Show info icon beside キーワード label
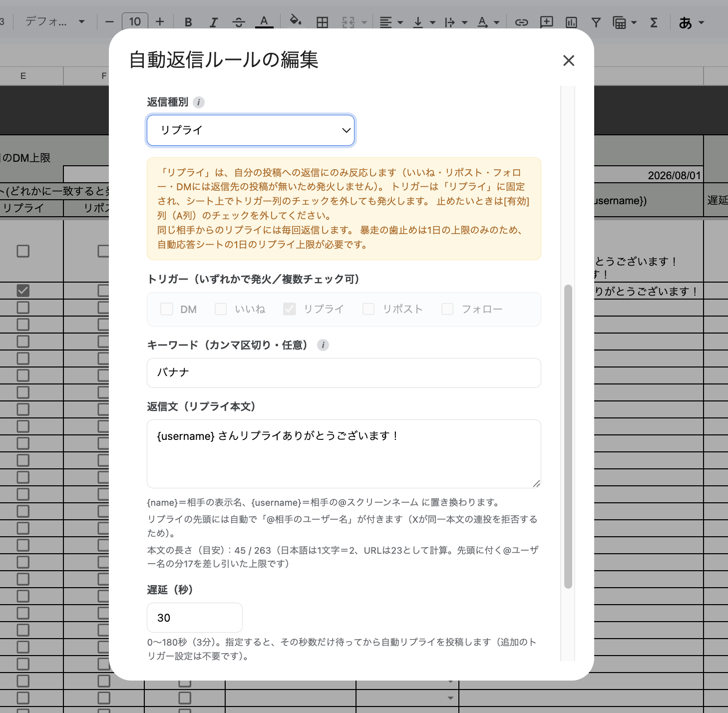728x713 pixels. point(323,345)
